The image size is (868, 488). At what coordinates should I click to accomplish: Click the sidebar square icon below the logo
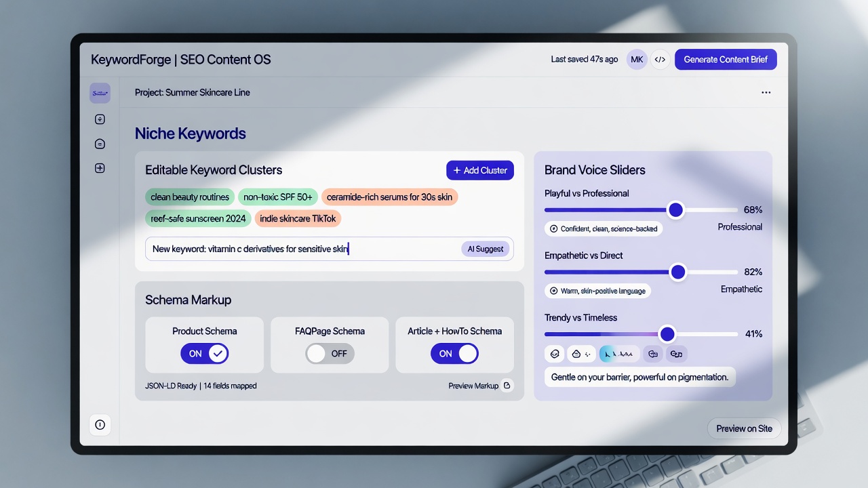pos(100,119)
